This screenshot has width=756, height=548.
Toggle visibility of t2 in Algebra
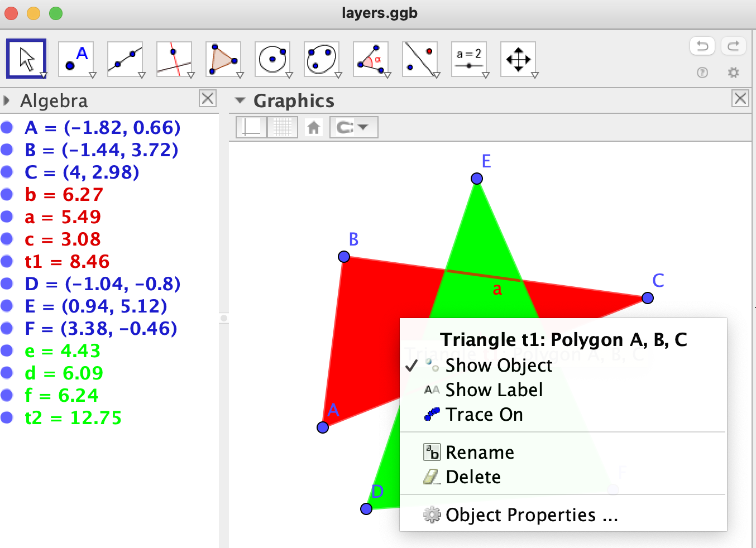[7, 417]
